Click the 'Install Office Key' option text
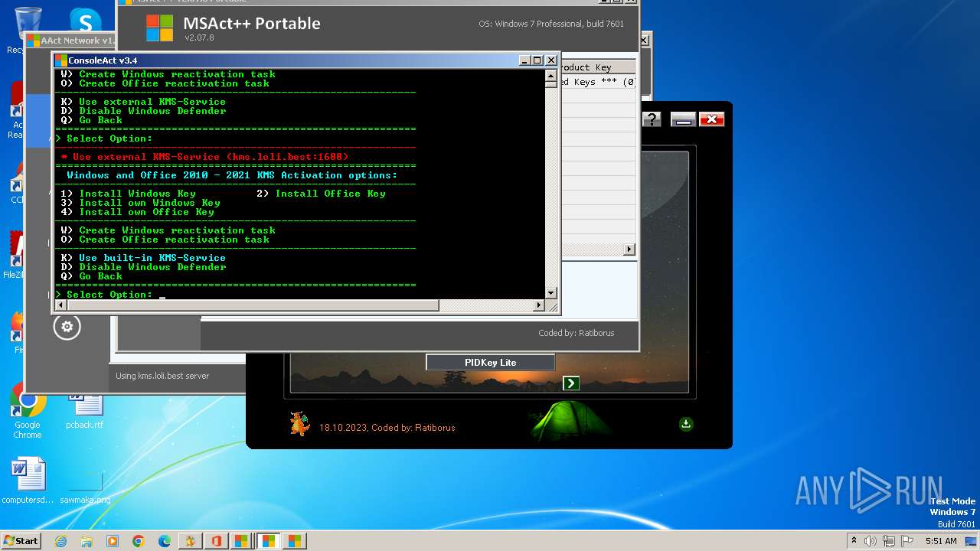This screenshot has width=980, height=551. 330,194
